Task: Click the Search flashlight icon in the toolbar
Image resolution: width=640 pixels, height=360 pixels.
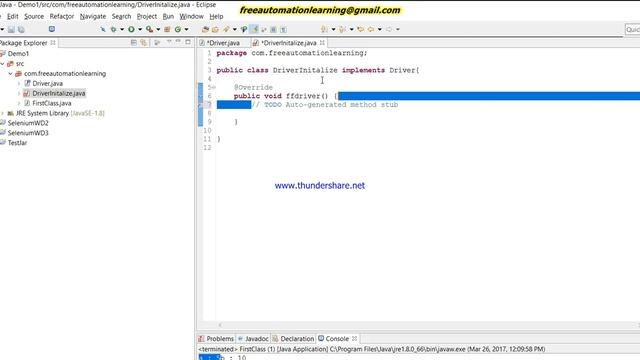Action: click(x=226, y=29)
